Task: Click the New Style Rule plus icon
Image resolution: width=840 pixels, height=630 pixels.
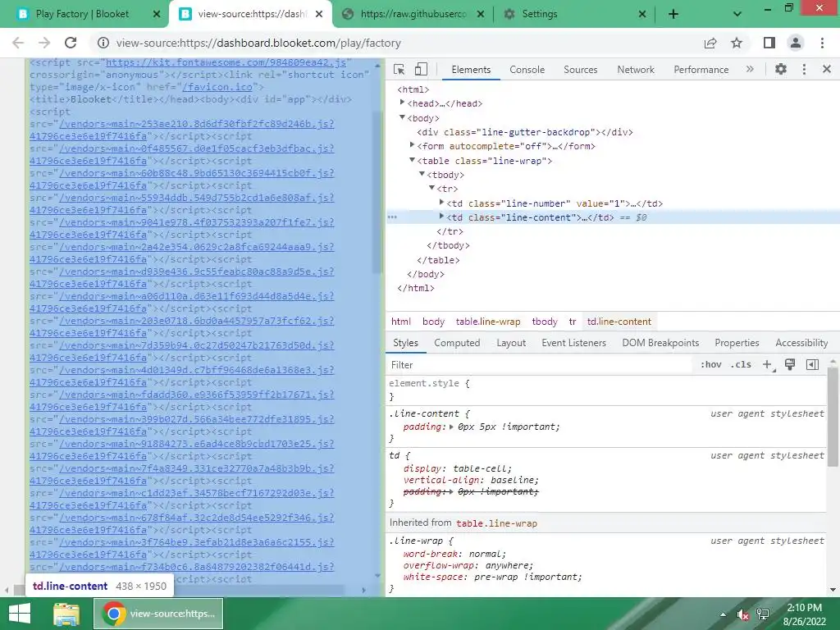Action: click(x=768, y=365)
